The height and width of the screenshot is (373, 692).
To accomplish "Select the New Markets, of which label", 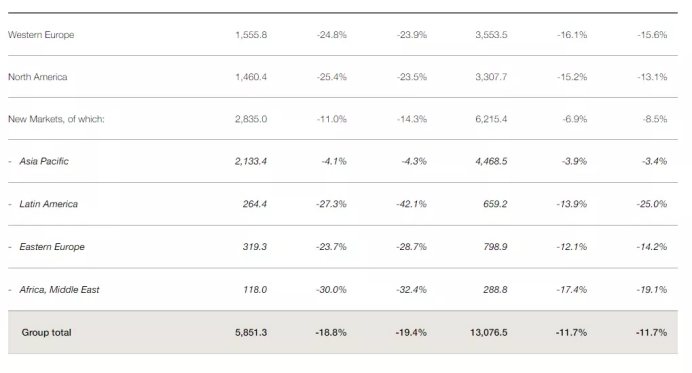I will point(56,119).
